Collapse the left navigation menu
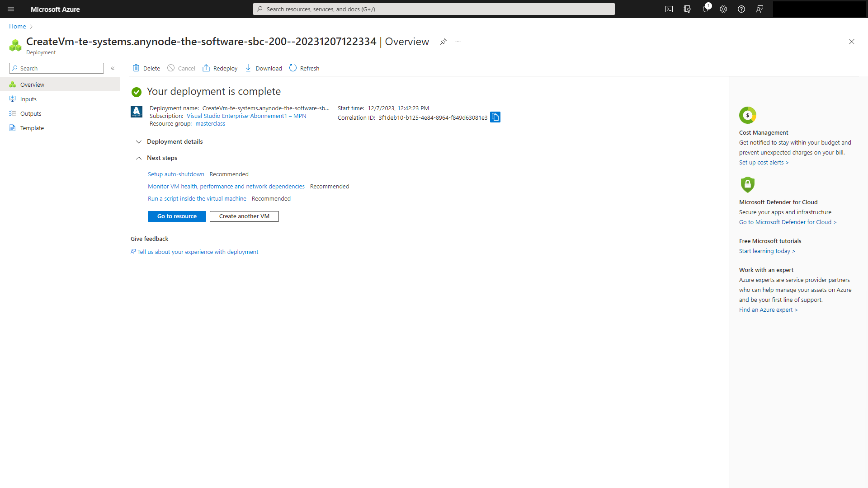 [x=113, y=68]
